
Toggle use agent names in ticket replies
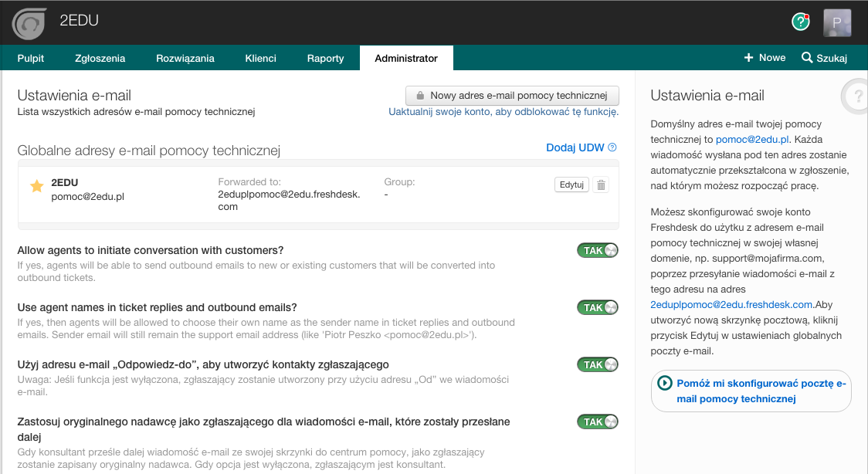click(598, 307)
